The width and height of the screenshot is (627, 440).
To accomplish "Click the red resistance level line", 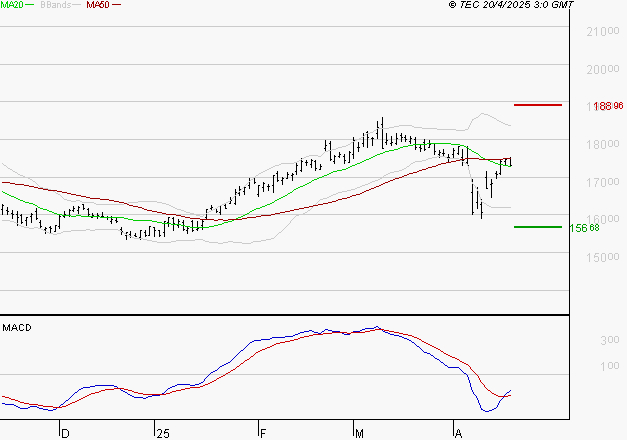I will coord(538,105).
